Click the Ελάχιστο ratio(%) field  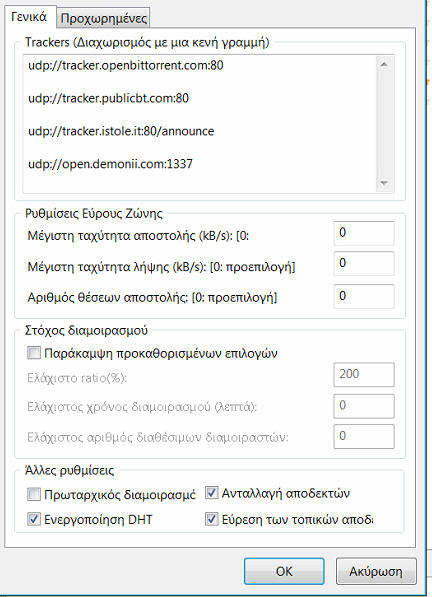click(364, 375)
